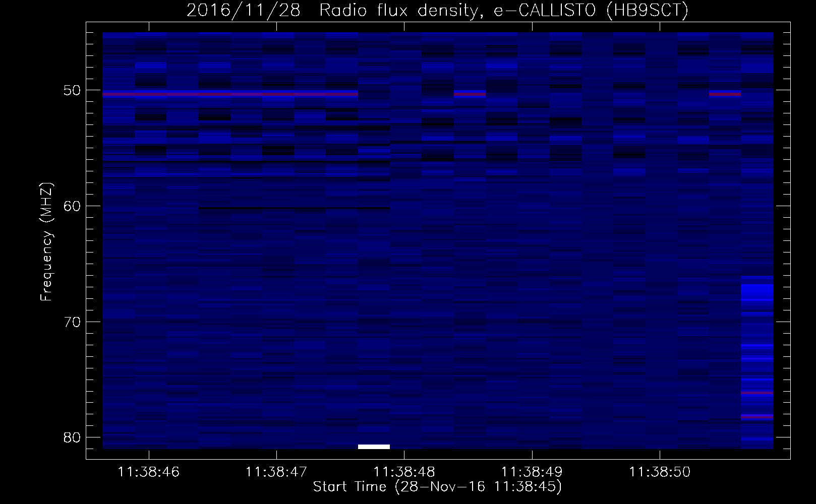Click the 11:38:49 time tick label
This screenshot has height=504, width=816.
[532, 472]
